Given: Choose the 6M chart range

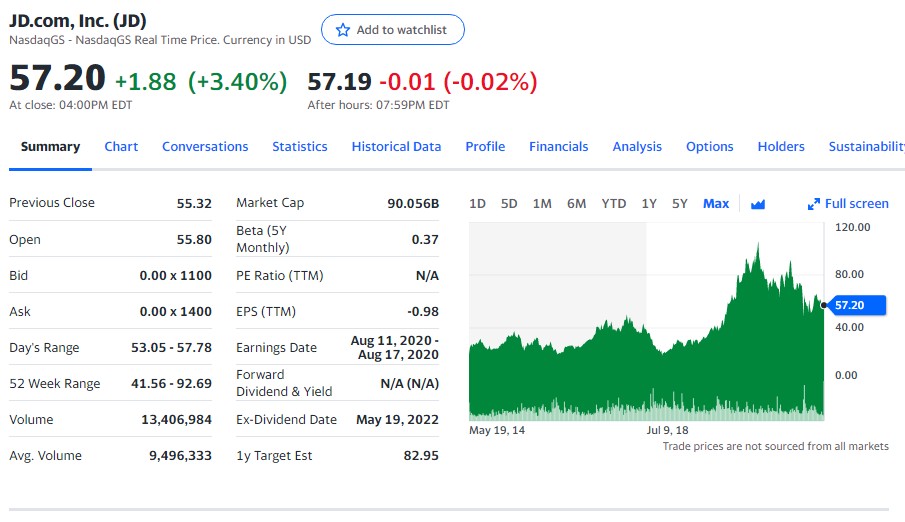Looking at the screenshot, I should [x=576, y=204].
